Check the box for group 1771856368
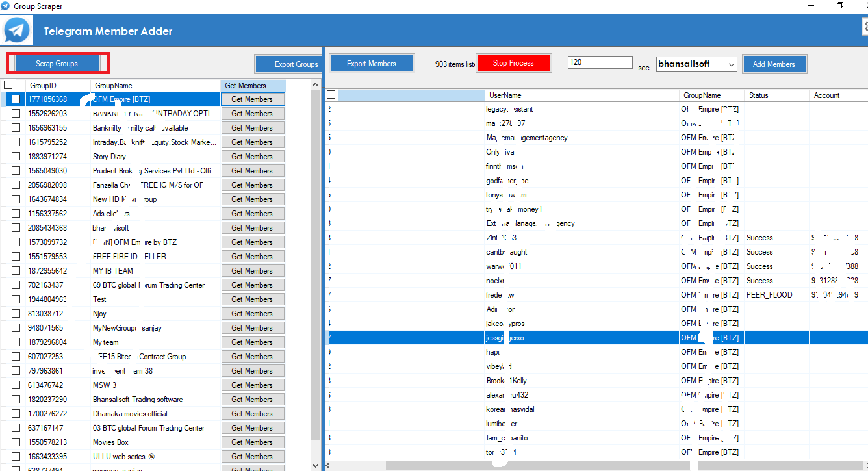The height and width of the screenshot is (471, 868). (x=16, y=99)
